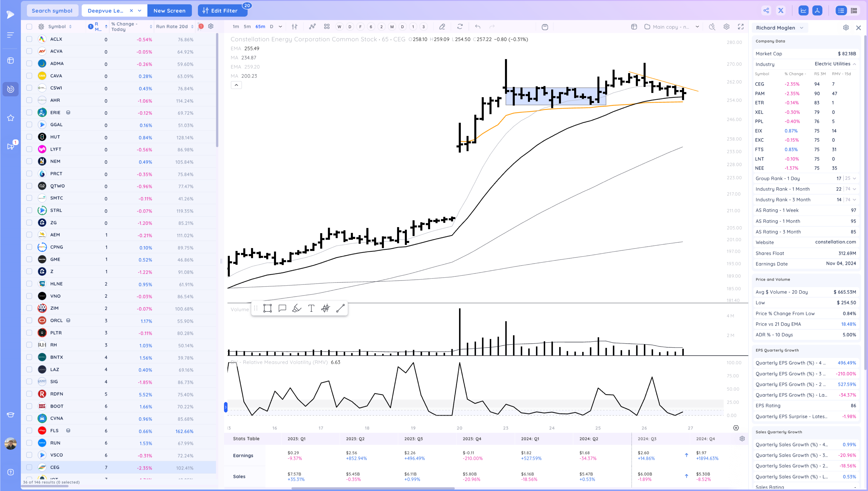
Task: Open the Main copy layout dropdown
Action: tap(697, 27)
